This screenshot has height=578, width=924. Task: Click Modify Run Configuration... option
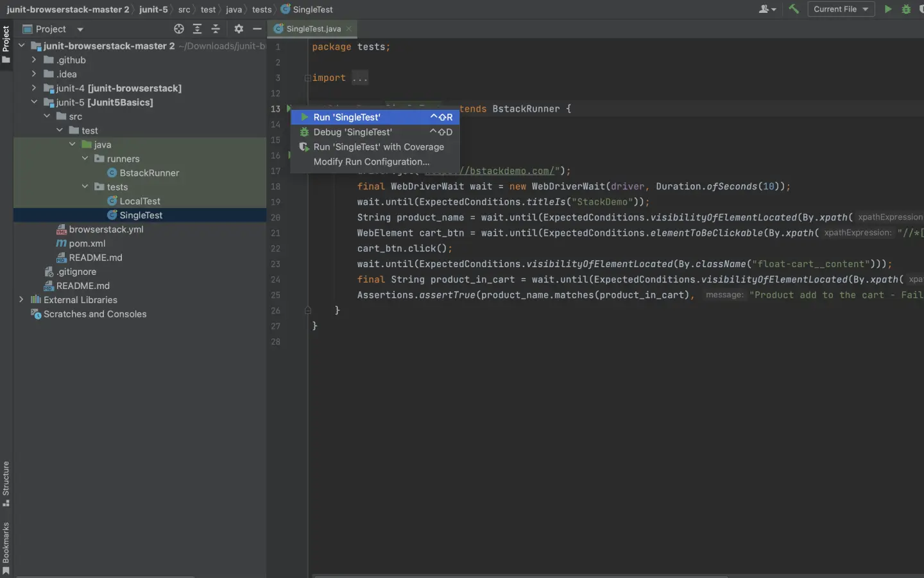tap(372, 162)
